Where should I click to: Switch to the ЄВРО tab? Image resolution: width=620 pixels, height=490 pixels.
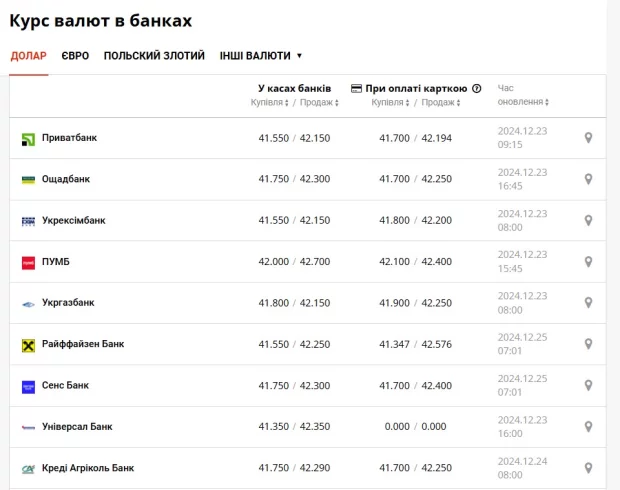pyautogui.click(x=75, y=56)
